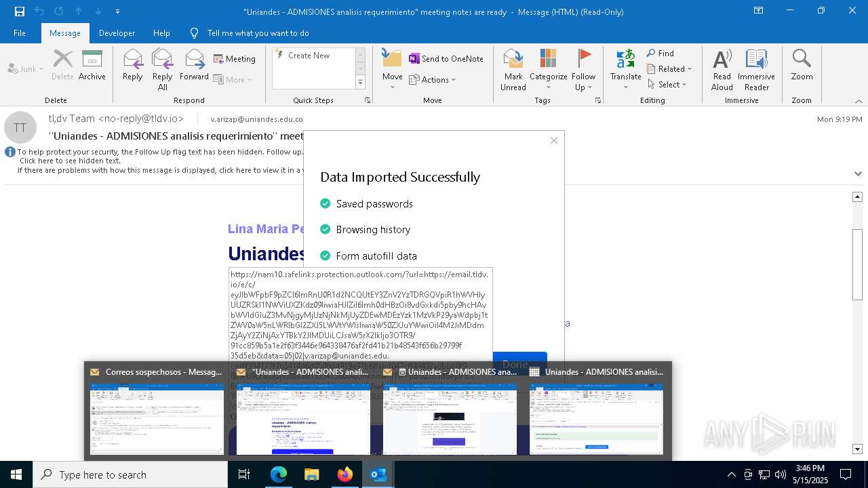Click the Undo arrow in title bar
This screenshot has height=488, width=868.
[39, 12]
